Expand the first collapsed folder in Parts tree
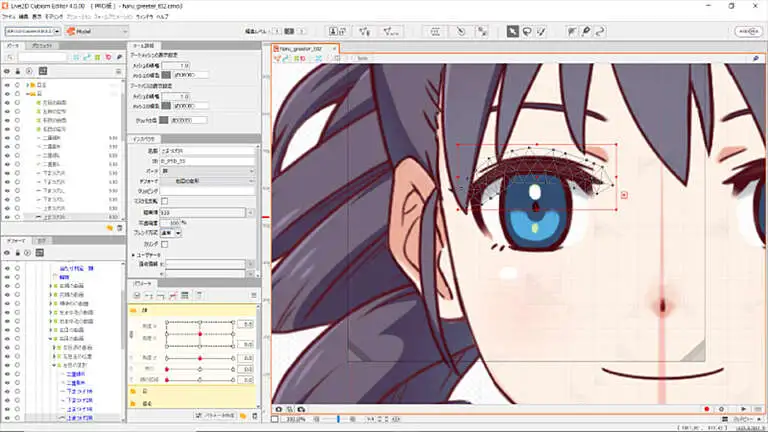This screenshot has width=768, height=432. (29, 85)
